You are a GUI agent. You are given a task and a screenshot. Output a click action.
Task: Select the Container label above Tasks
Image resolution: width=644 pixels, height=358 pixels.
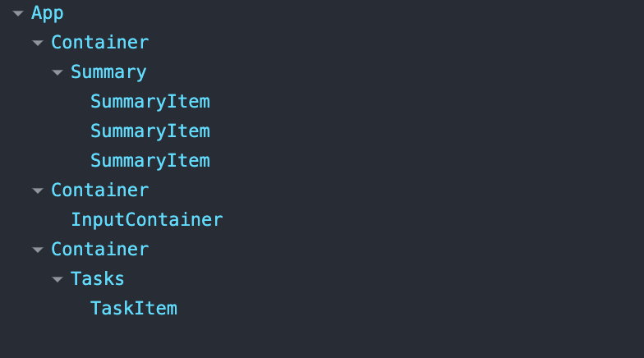(x=100, y=250)
